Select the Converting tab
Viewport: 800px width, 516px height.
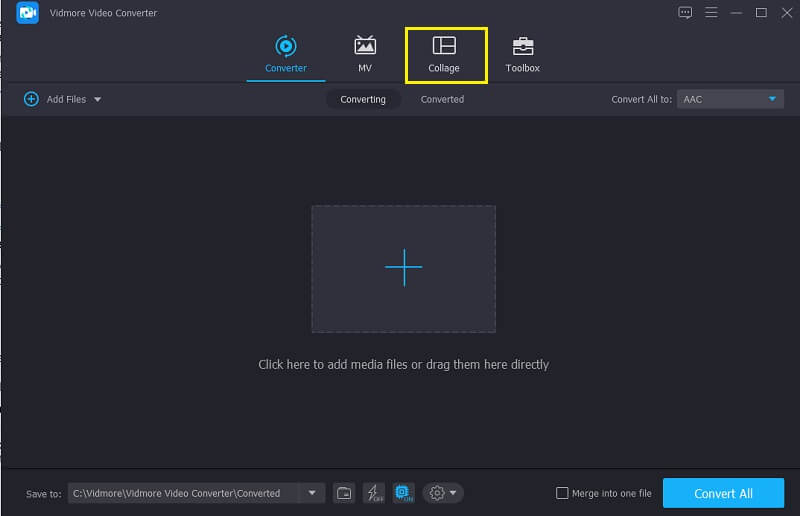coord(363,99)
